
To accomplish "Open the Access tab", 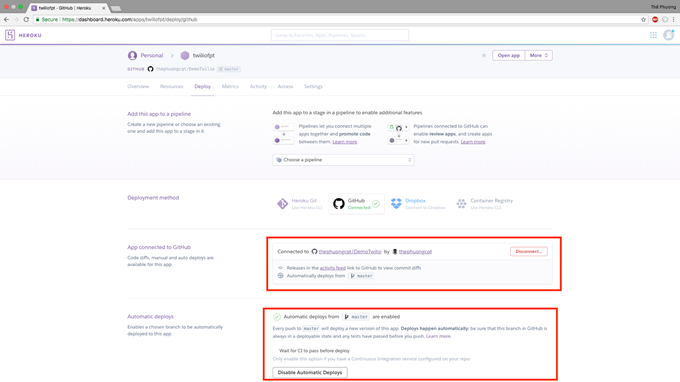I will (x=285, y=87).
